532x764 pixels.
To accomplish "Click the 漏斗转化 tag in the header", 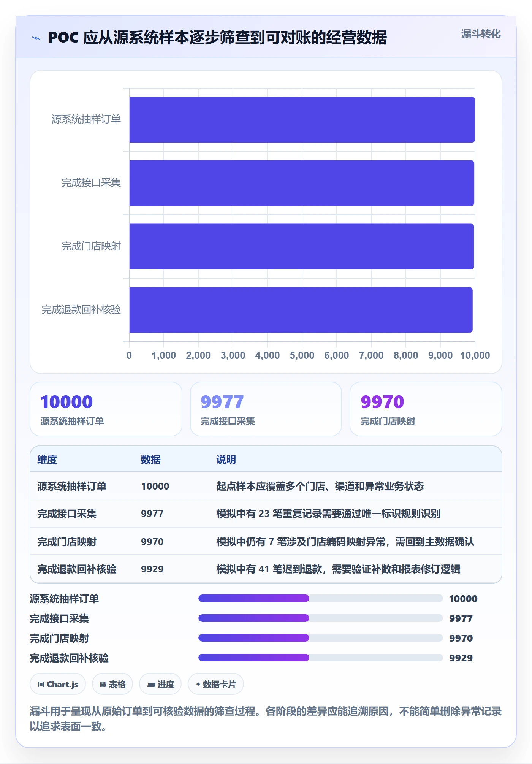I will point(481,34).
